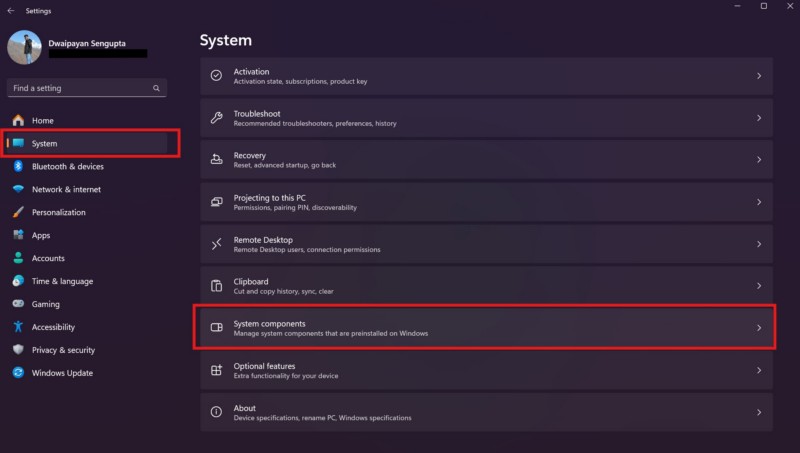
Task: Focus the Find a setting search box
Action: click(x=80, y=88)
